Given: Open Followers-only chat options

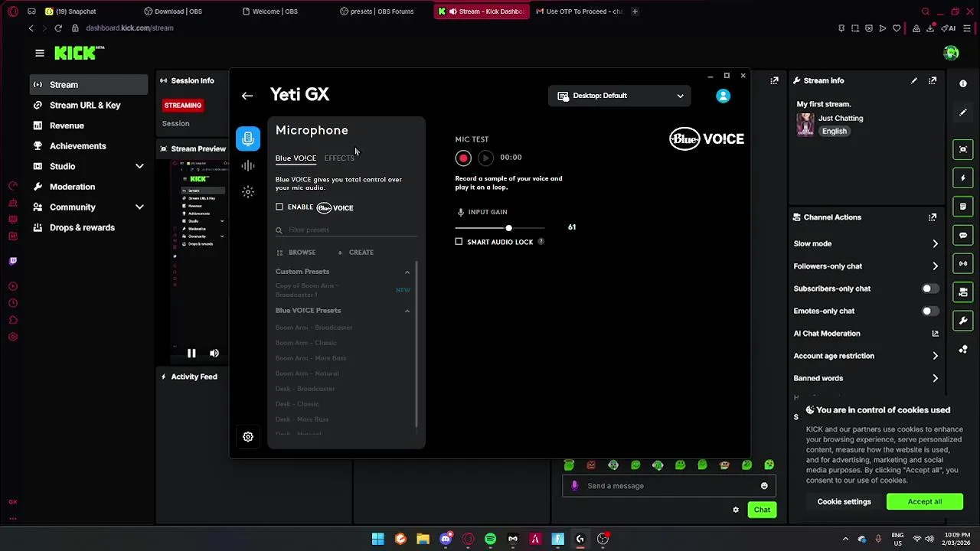Looking at the screenshot, I should point(866,266).
